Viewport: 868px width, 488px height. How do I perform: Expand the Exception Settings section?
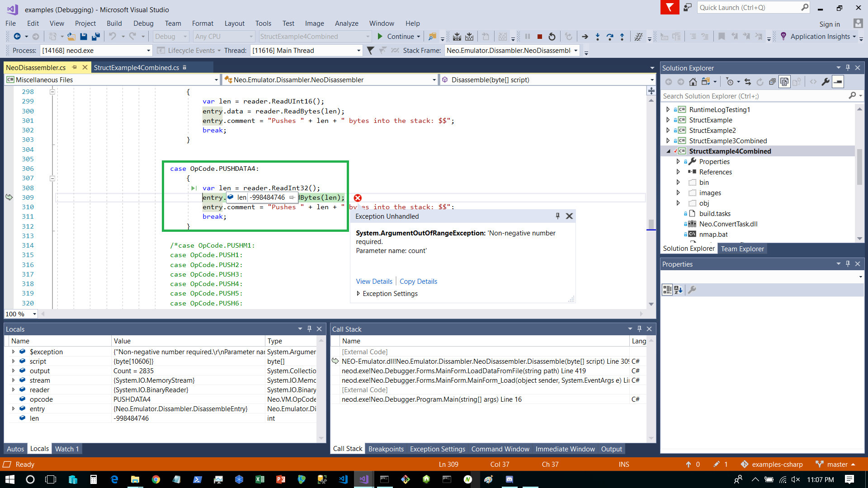(358, 294)
